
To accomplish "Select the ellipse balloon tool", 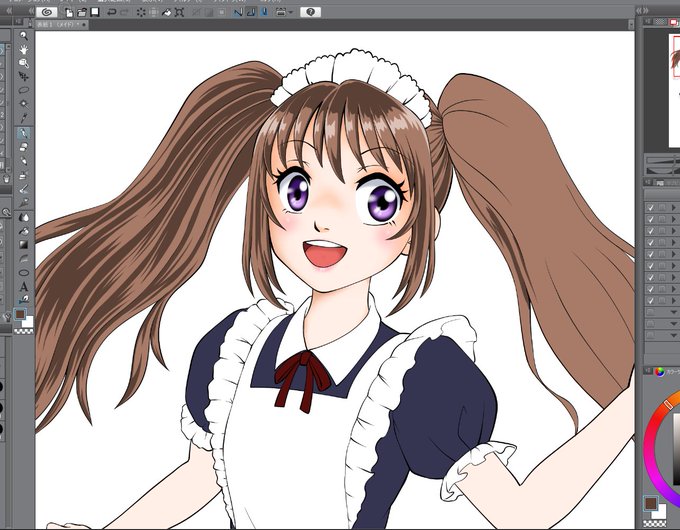I will click(23, 272).
